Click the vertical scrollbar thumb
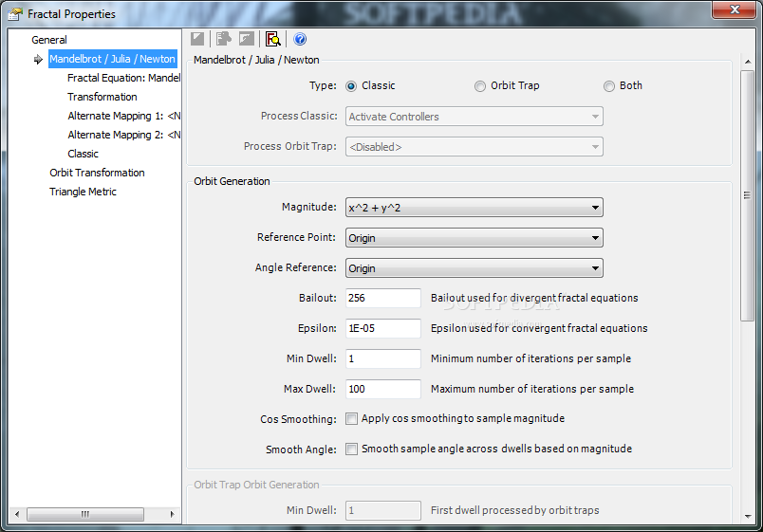The width and height of the screenshot is (763, 532). tap(748, 195)
